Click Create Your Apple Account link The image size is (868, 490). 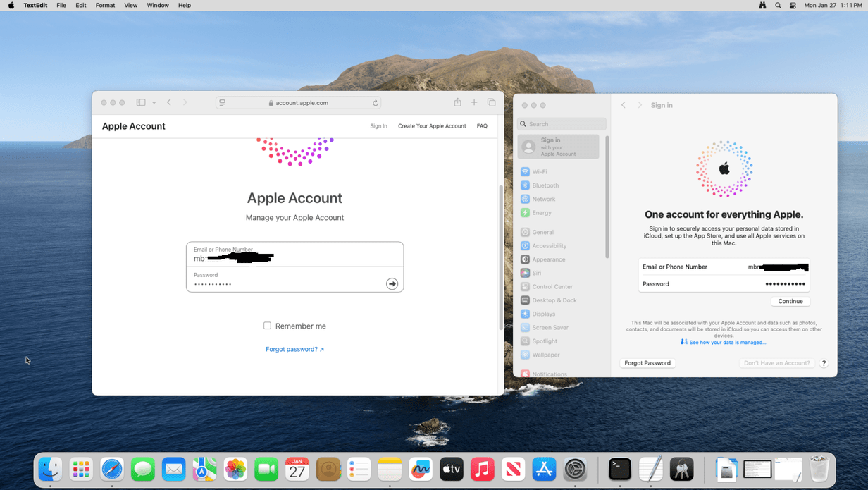tap(432, 126)
